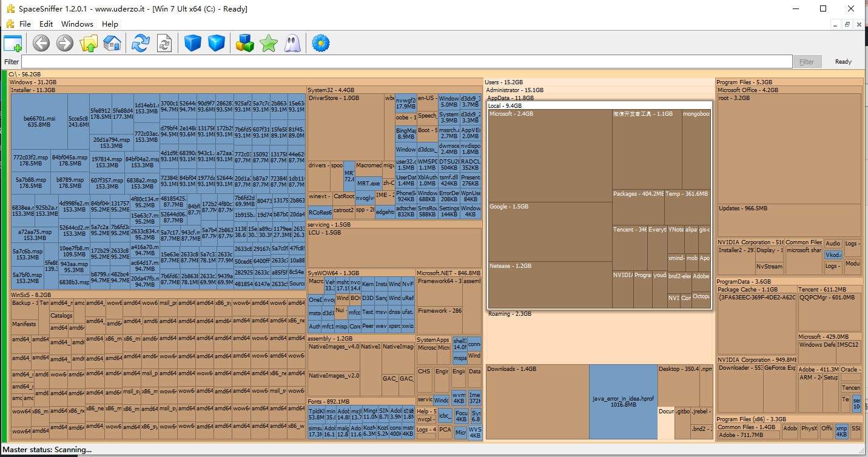The height and width of the screenshot is (457, 868).
Task: Click the blue flower toolbar icon
Action: (x=321, y=43)
